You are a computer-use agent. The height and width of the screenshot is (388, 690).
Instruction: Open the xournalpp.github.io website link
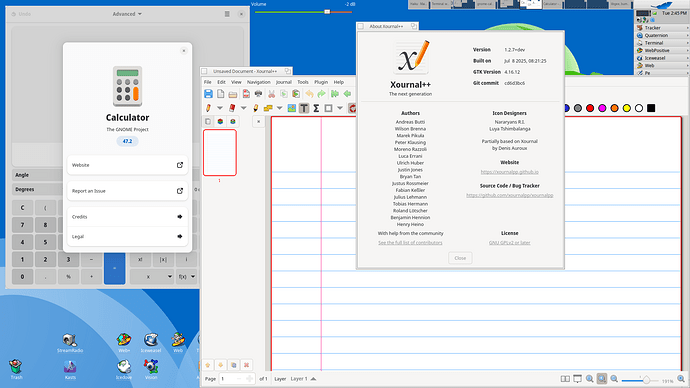[510, 172]
